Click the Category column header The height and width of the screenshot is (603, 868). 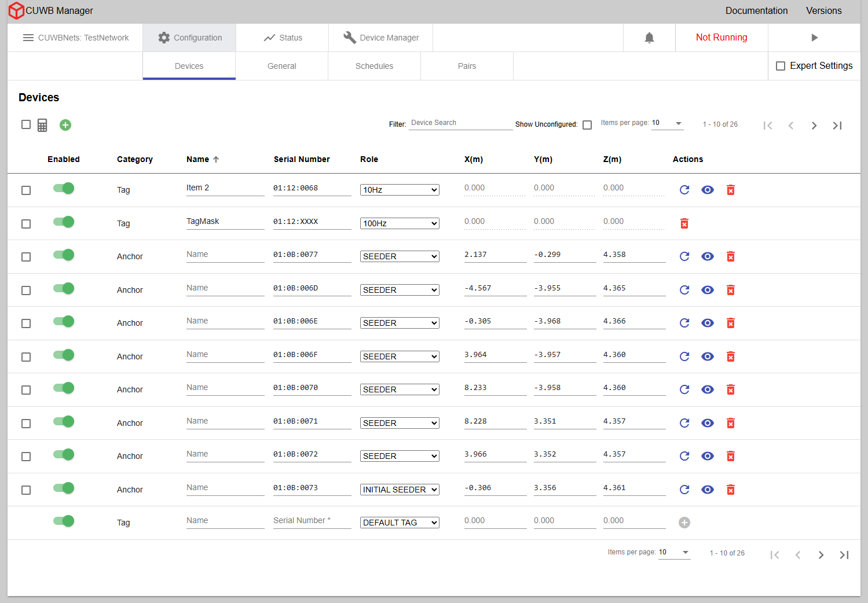(135, 159)
